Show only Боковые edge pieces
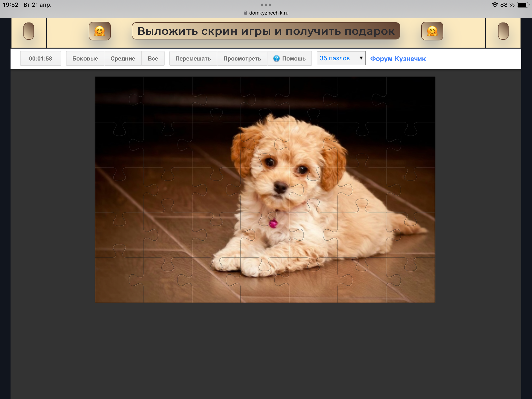This screenshot has height=399, width=532. 85,58
